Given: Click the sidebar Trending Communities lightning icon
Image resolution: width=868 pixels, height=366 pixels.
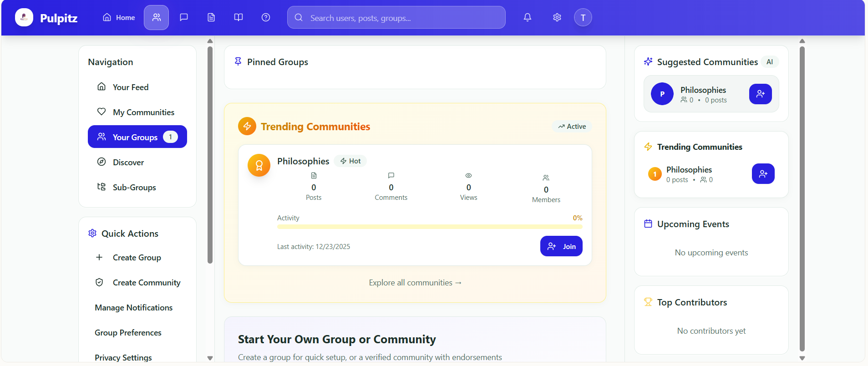Looking at the screenshot, I should [648, 147].
